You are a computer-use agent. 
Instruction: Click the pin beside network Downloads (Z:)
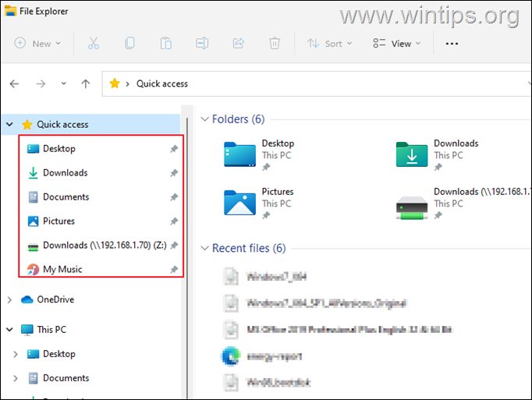coord(174,245)
